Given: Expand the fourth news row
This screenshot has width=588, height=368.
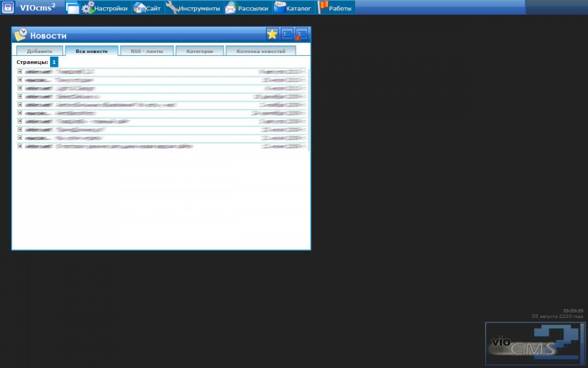Looking at the screenshot, I should click(20, 96).
